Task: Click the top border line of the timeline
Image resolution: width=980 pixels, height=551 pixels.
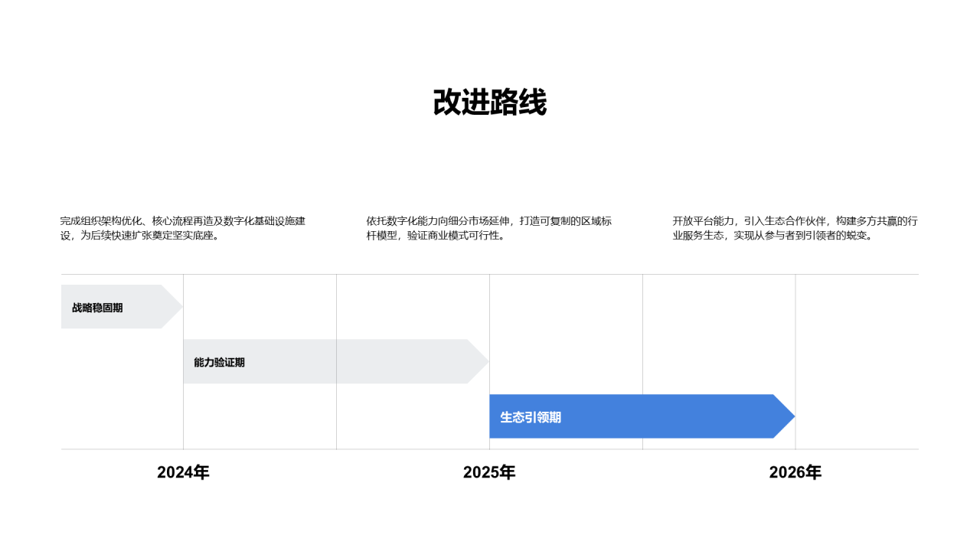Action: tap(490, 274)
